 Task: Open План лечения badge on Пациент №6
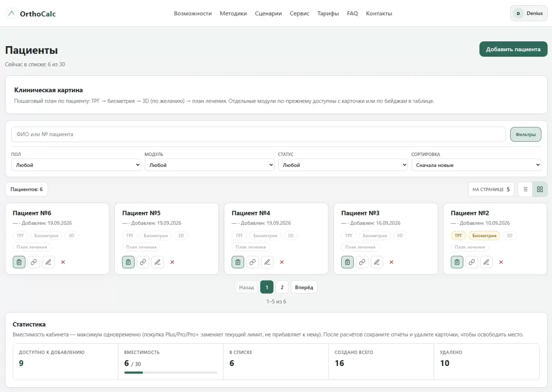32,247
